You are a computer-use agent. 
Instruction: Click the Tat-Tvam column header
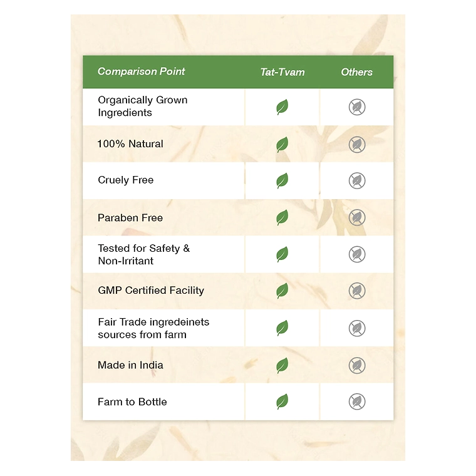click(282, 72)
